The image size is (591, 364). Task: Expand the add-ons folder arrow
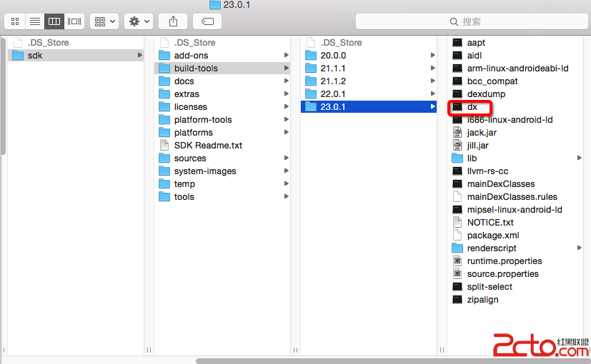coord(287,56)
